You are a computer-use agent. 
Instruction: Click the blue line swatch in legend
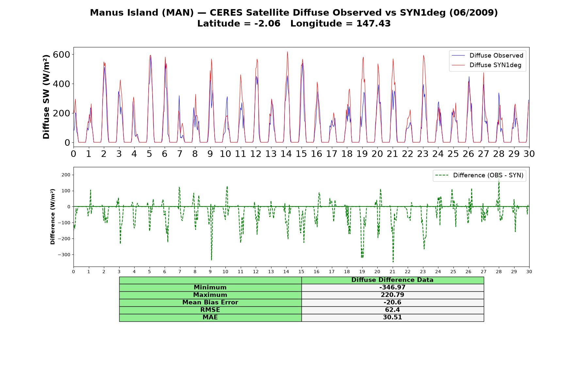[x=458, y=56]
